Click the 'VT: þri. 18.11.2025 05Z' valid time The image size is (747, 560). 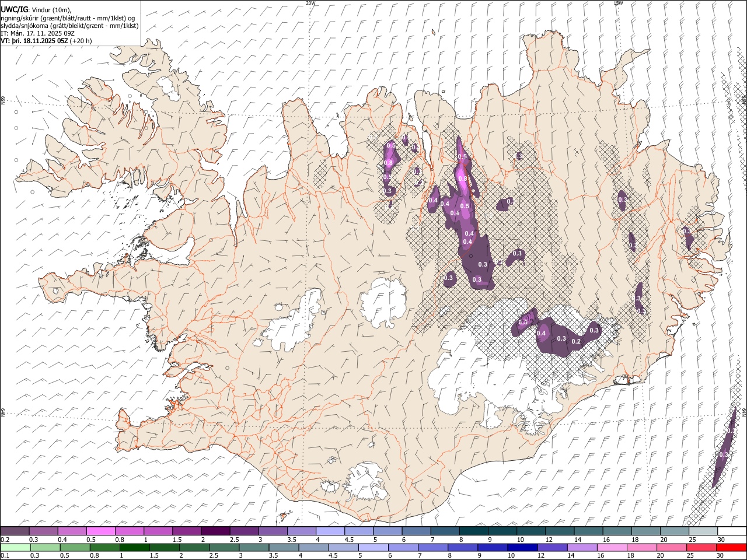coord(35,41)
